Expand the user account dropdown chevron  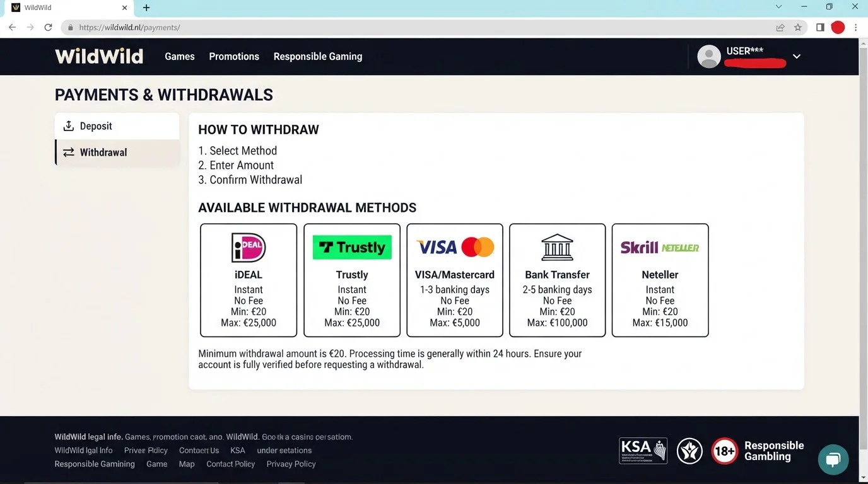(x=797, y=56)
